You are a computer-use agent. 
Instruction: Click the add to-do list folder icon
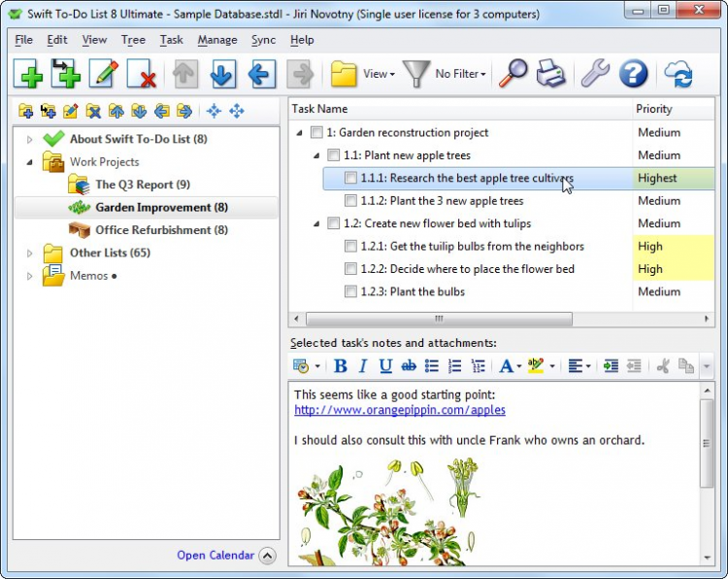tap(25, 111)
